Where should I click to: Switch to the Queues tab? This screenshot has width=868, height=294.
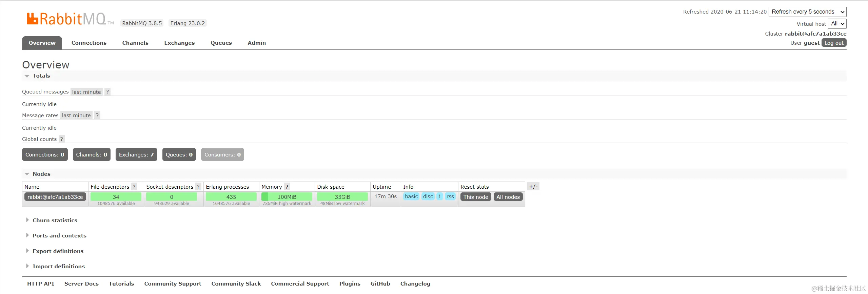(x=221, y=43)
